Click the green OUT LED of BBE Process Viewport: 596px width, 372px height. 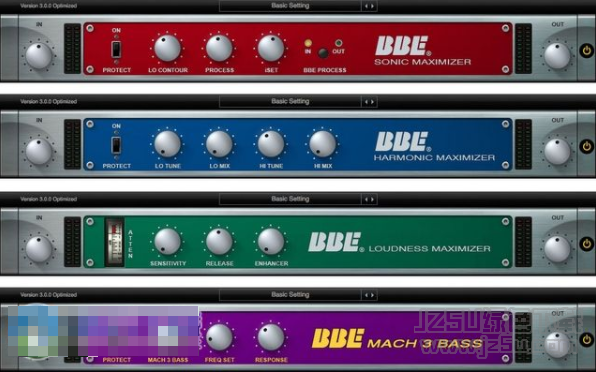tap(338, 43)
